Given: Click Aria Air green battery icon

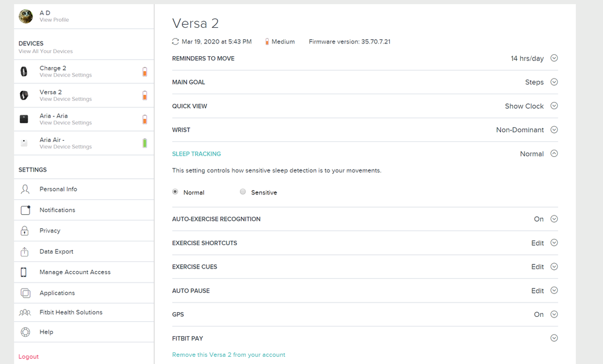Looking at the screenshot, I should (144, 143).
